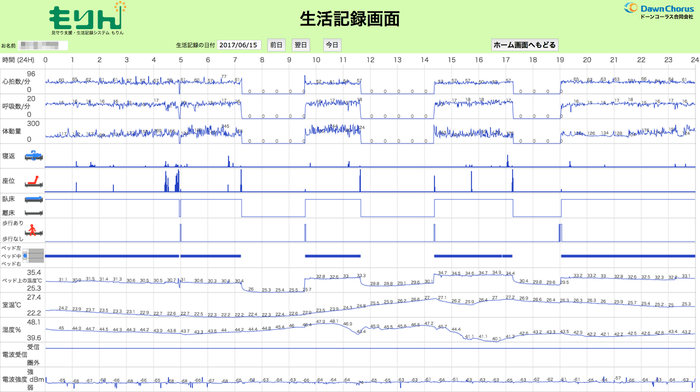Image resolution: width=700 pixels, height=392 pixels.
Task: Click the bed position diagram icon
Action: coord(33,256)
